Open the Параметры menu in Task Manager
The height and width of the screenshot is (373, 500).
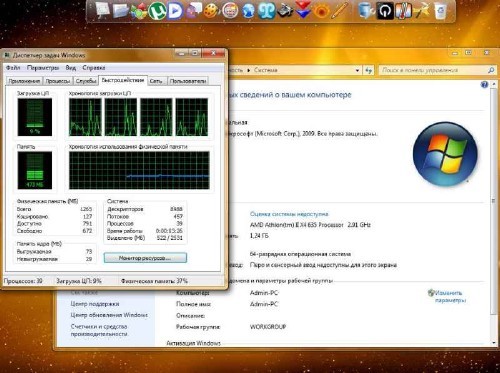pyautogui.click(x=43, y=68)
